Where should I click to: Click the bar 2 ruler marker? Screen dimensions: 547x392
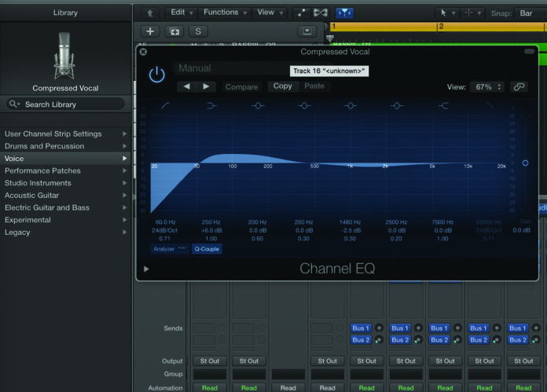pyautogui.click(x=441, y=27)
